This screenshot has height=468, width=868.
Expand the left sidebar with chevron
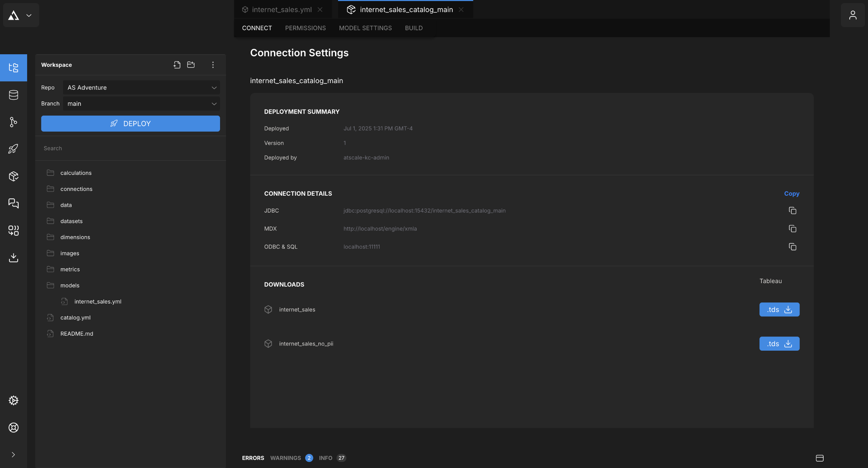14,455
